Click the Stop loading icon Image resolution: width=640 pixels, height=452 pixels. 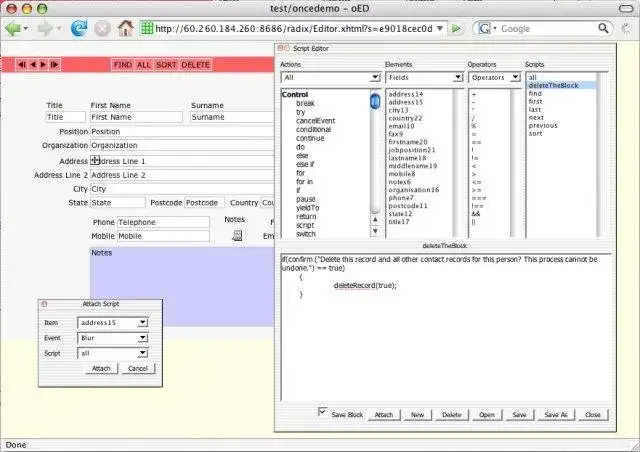102,29
